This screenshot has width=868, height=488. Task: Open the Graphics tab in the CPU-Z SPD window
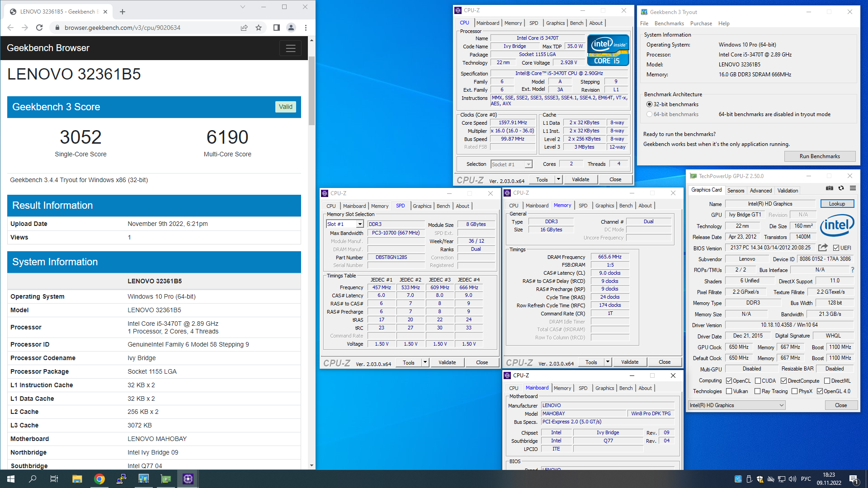point(422,206)
